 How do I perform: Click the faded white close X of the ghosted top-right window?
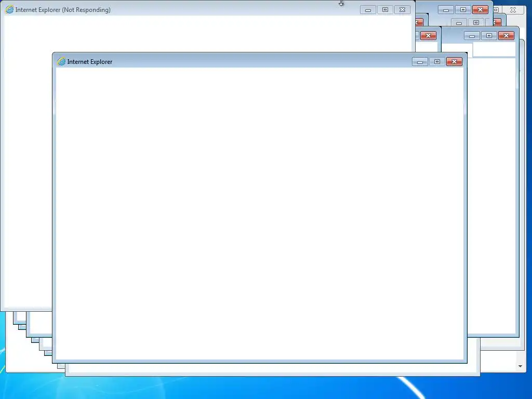(x=513, y=10)
